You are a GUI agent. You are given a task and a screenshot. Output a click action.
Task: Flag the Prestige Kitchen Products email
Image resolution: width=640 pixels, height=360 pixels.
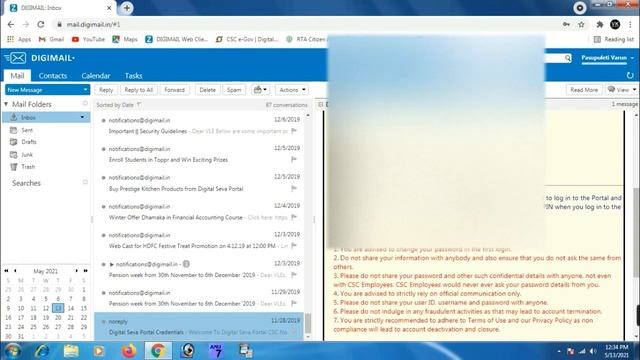tap(294, 188)
